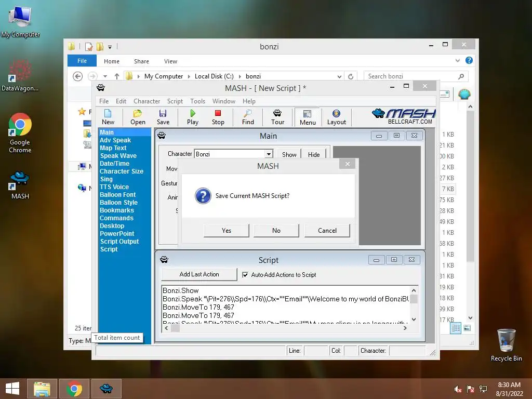Click the Hide character button
This screenshot has height=399, width=532.
tap(314, 154)
